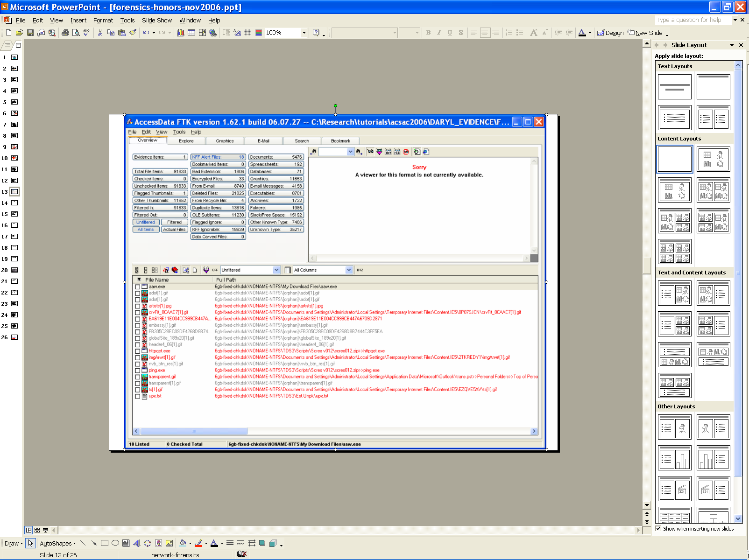This screenshot has height=560, width=749.
Task: Click Line Color pen swatch
Action: (198, 543)
